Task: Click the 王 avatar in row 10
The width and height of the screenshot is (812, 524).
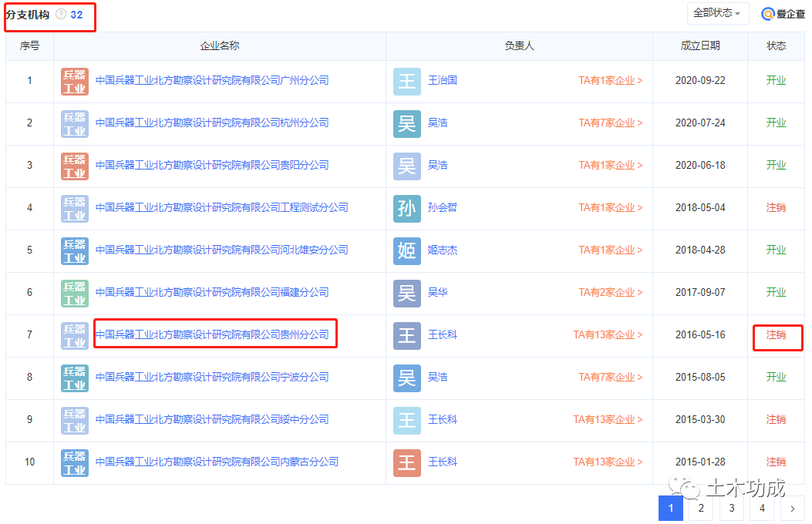Action: pos(406,463)
